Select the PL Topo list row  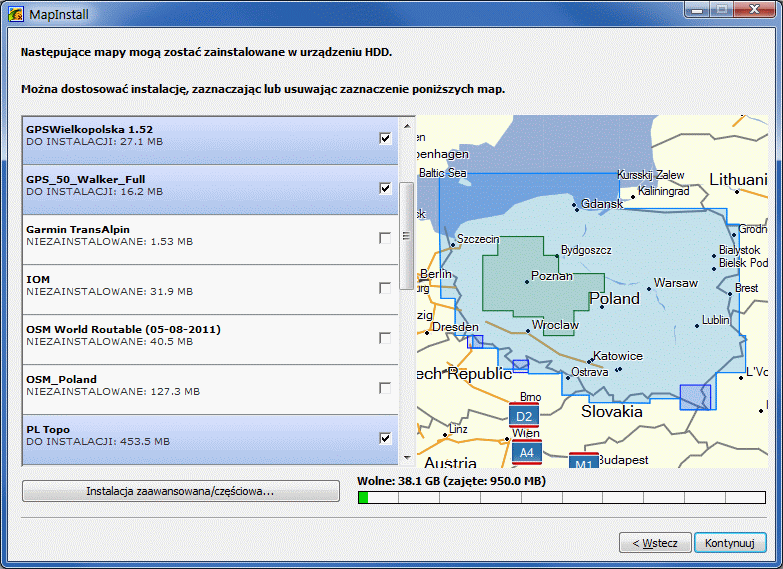210,440
